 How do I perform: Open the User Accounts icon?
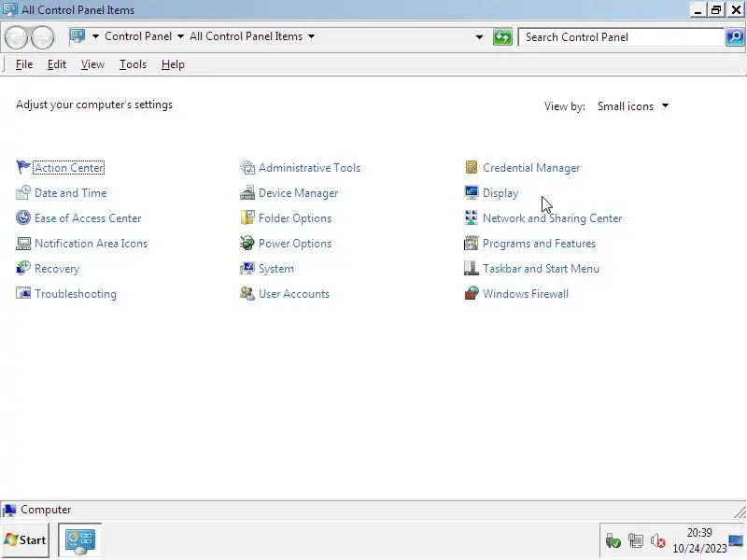(247, 293)
